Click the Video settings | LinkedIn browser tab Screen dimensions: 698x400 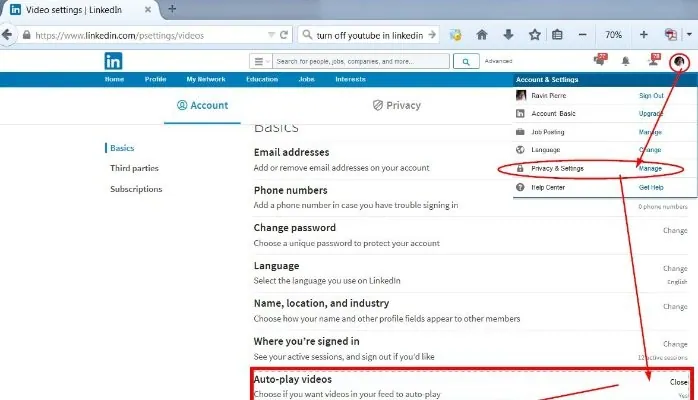[80, 10]
